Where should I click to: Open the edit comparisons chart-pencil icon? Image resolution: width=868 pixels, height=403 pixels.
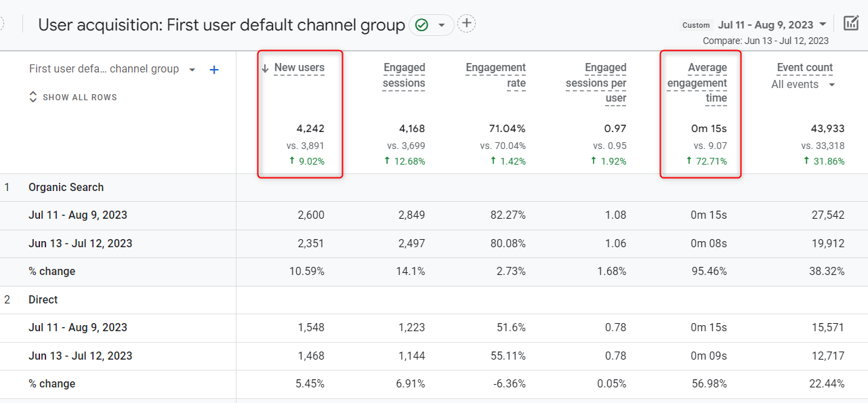point(851,23)
